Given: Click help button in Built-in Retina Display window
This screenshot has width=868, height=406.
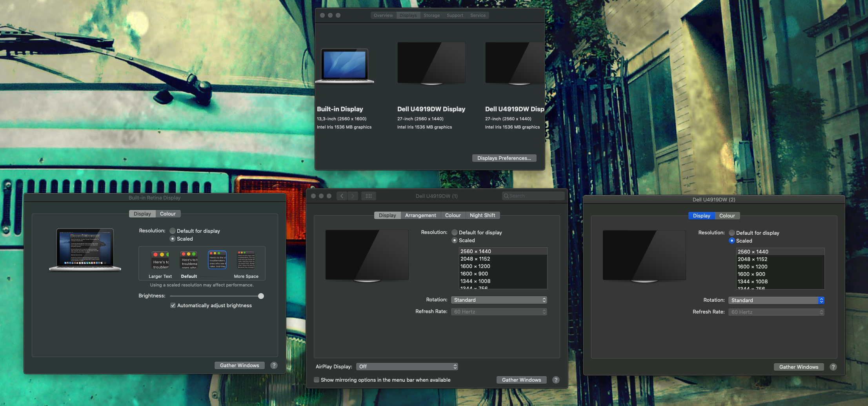Looking at the screenshot, I should tap(274, 365).
